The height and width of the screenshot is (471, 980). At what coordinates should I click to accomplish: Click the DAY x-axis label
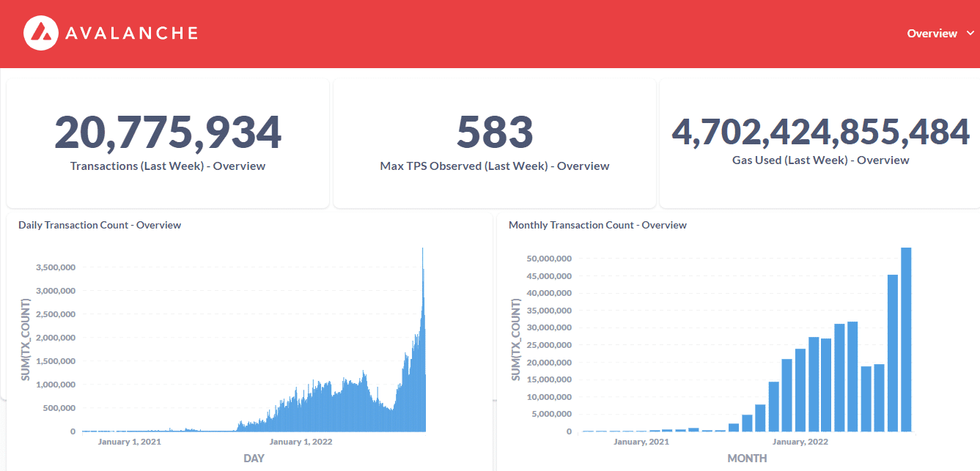254,459
